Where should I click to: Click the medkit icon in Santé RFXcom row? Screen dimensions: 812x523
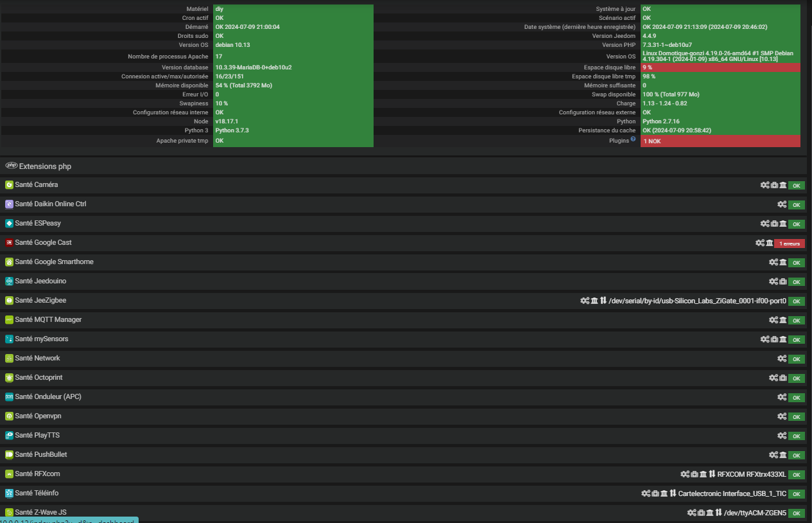coord(695,474)
